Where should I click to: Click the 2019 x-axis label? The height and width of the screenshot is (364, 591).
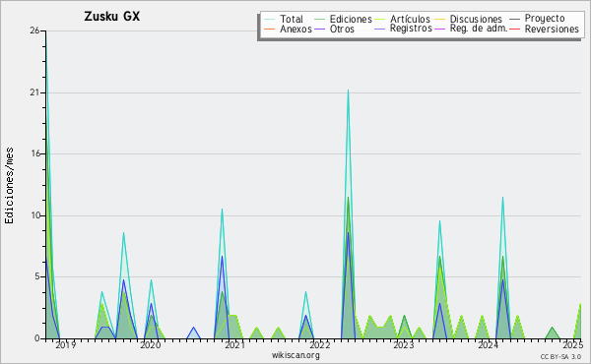tap(66, 345)
